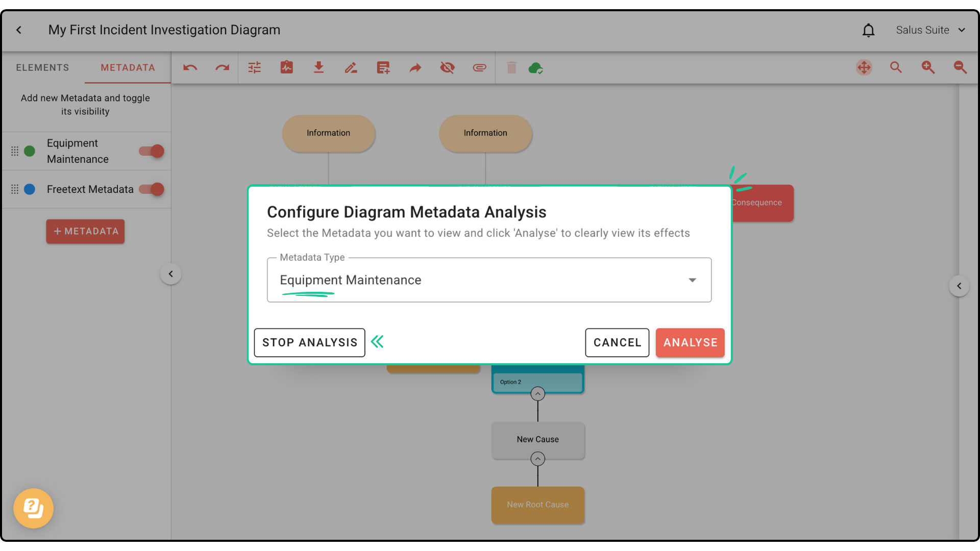Viewport: 980px width, 551px height.
Task: Click the back arrow beside diagram title
Action: point(19,30)
